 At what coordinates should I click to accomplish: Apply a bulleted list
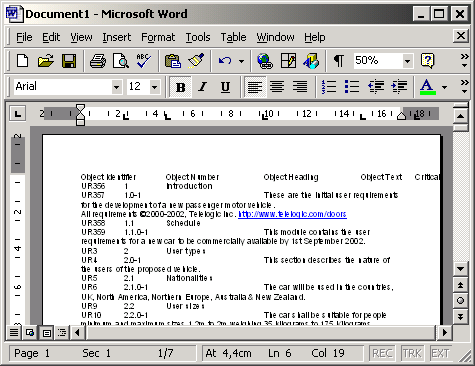(x=352, y=87)
